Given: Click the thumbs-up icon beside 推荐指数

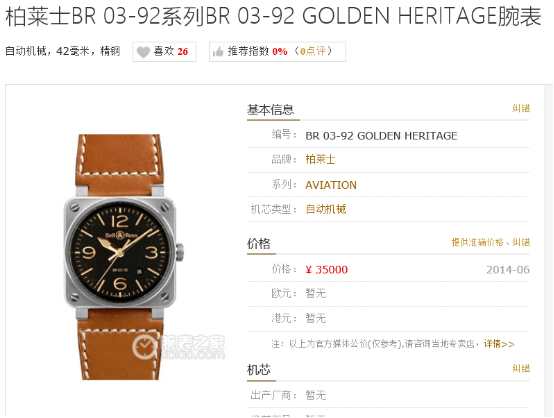Looking at the screenshot, I should (218, 52).
